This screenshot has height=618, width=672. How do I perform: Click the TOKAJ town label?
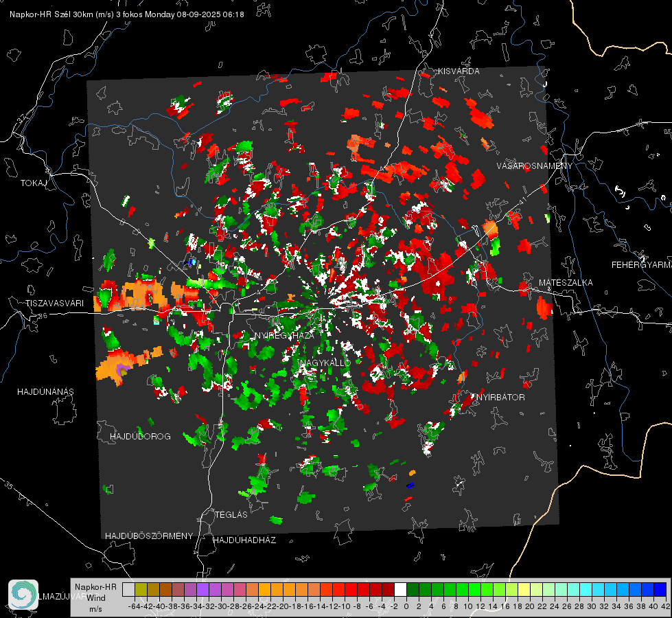click(x=34, y=183)
